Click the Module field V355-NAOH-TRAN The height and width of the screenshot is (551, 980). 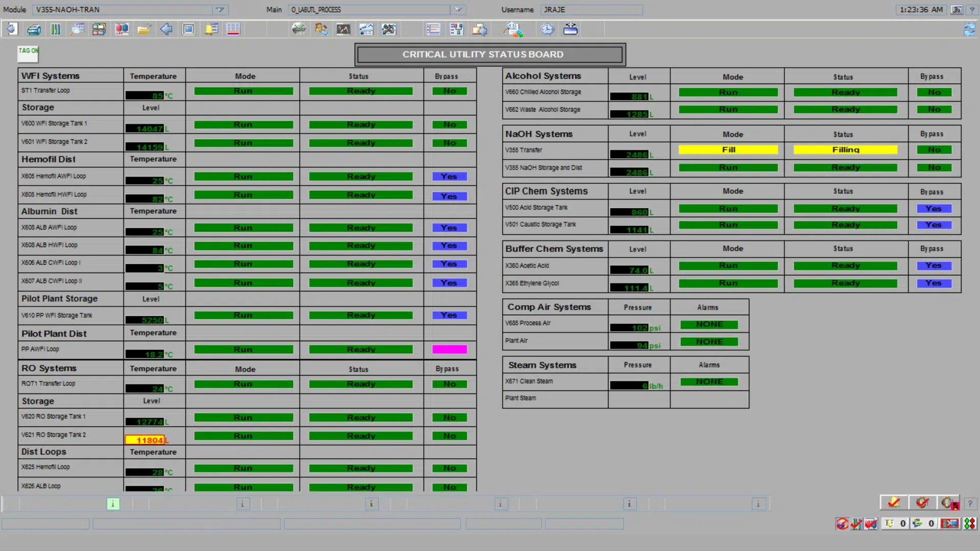pyautogui.click(x=123, y=10)
